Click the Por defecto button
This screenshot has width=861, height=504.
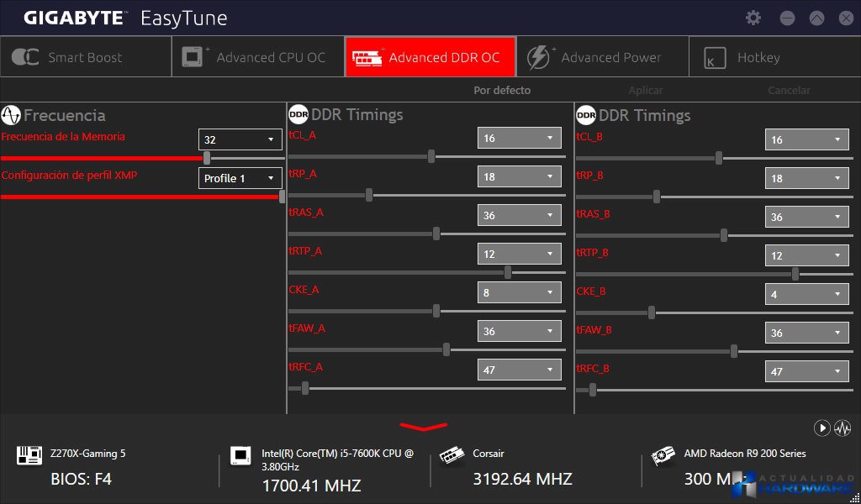(502, 90)
